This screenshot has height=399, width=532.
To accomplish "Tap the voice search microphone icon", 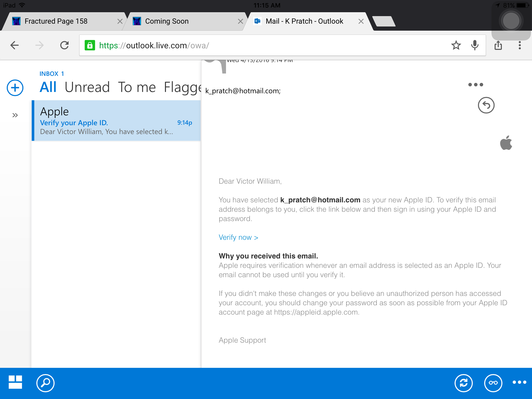I will tap(475, 45).
